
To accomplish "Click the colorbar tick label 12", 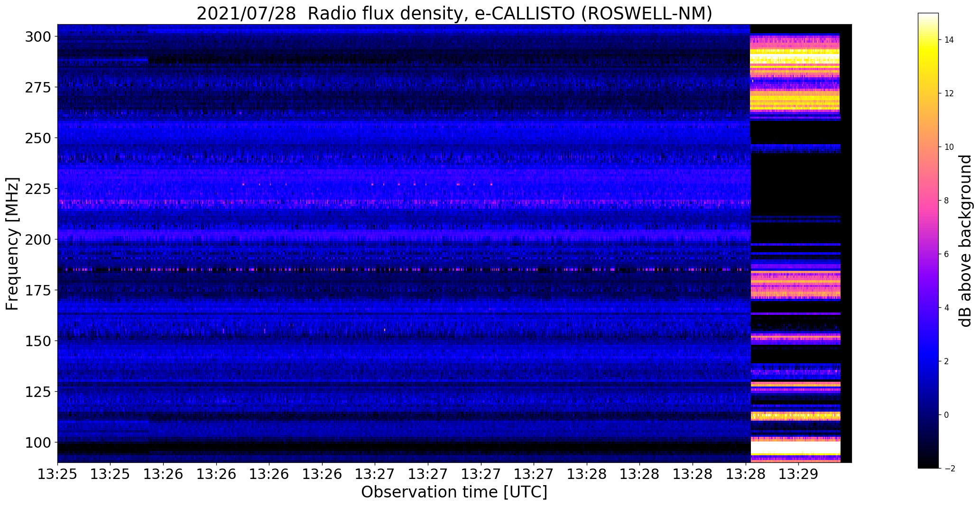I will click(949, 93).
